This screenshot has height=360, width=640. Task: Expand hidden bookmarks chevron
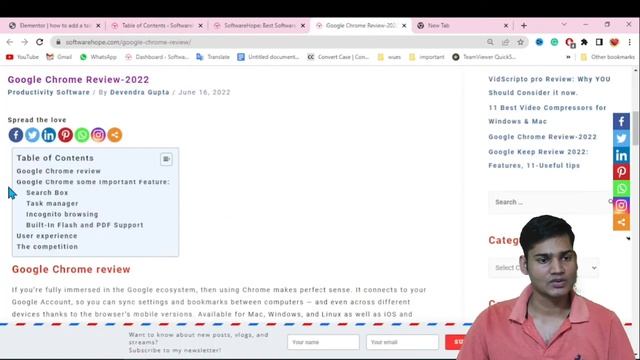pos(568,57)
